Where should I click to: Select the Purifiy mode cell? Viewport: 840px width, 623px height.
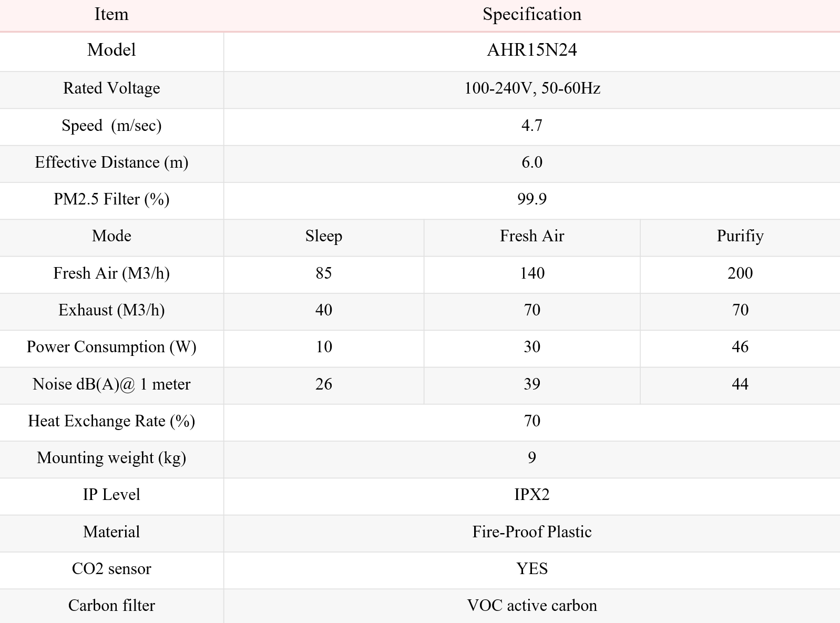click(x=740, y=236)
